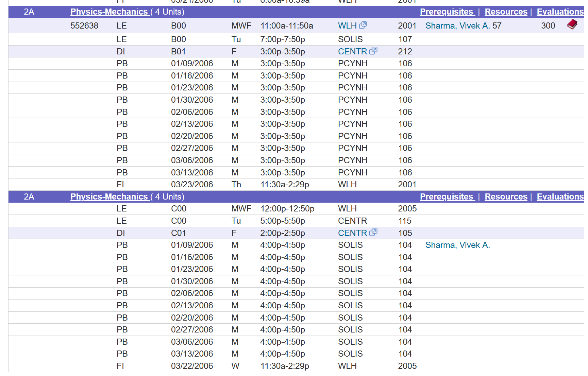Open WLH building link in B00 lecture row
The width and height of the screenshot is (588, 376).
(347, 26)
